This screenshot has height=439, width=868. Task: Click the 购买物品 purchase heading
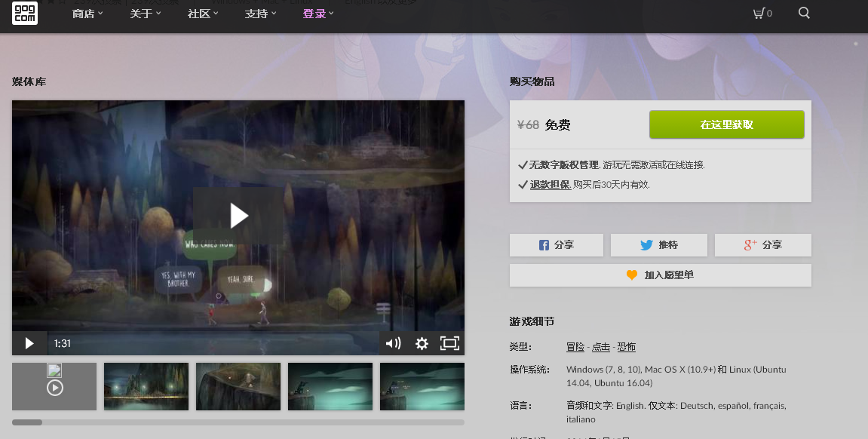click(x=532, y=81)
